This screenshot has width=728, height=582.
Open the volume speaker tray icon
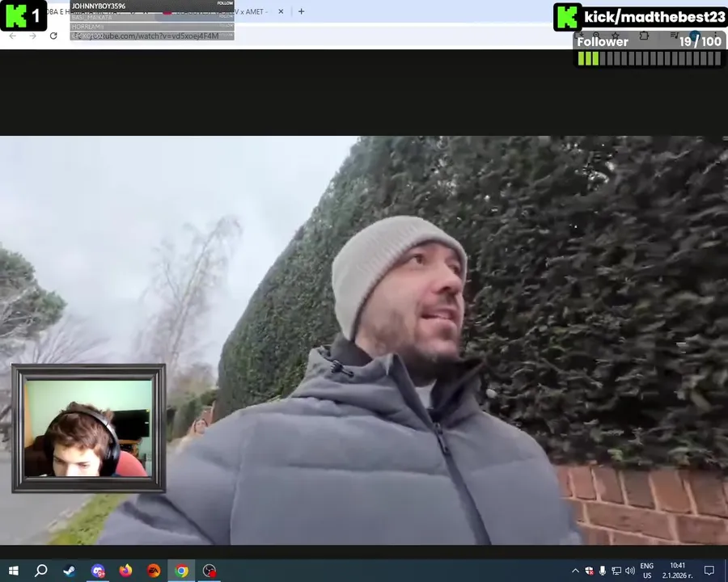point(630,571)
